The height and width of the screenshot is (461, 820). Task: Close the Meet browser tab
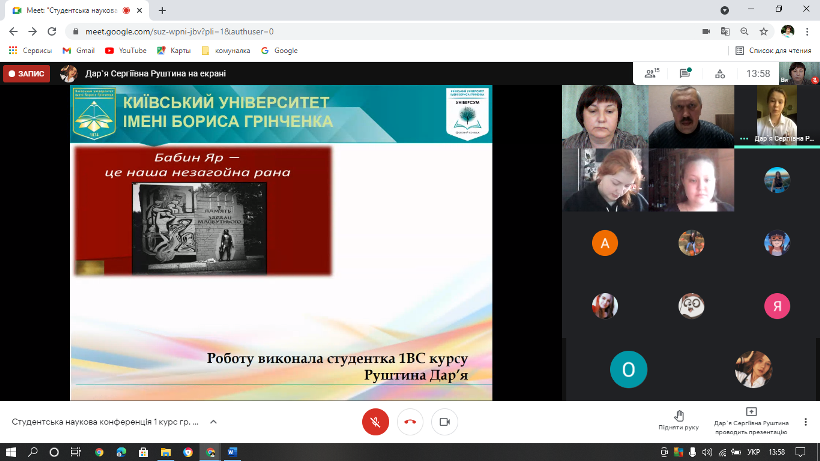[x=140, y=10]
